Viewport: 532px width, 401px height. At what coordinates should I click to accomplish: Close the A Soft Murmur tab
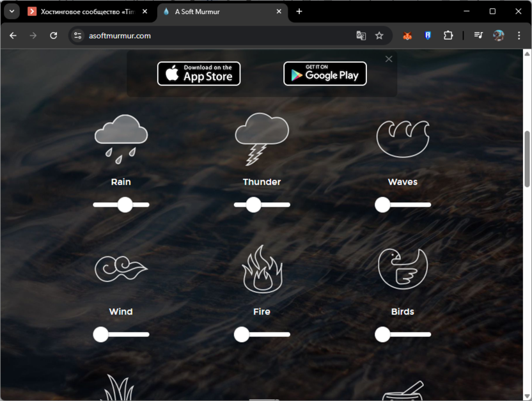point(279,12)
